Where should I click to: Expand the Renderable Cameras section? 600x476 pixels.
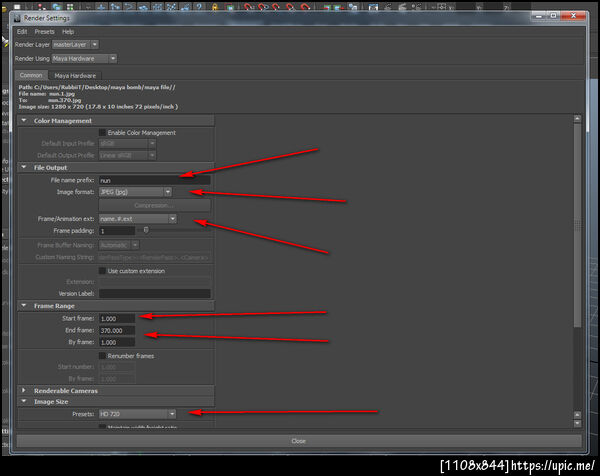[24, 390]
